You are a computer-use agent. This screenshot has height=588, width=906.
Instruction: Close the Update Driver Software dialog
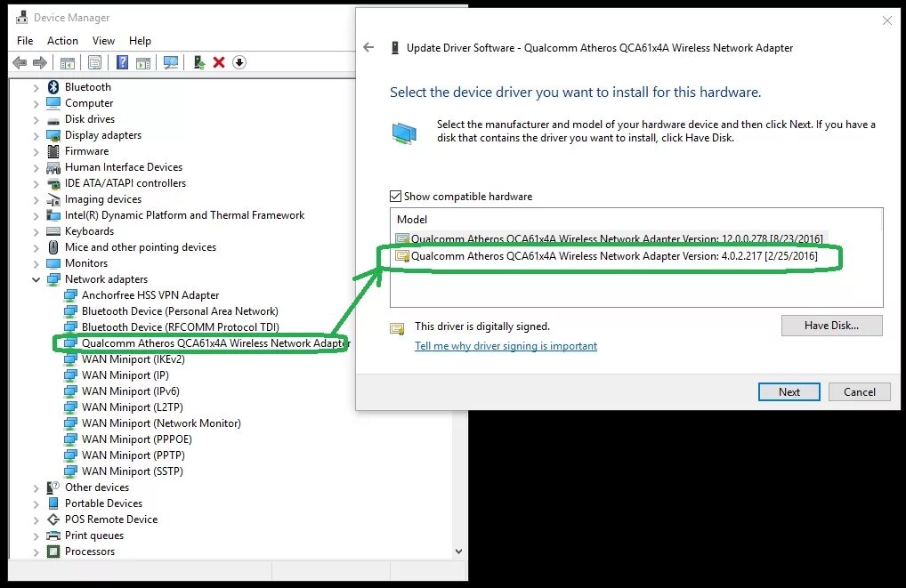coord(887,20)
